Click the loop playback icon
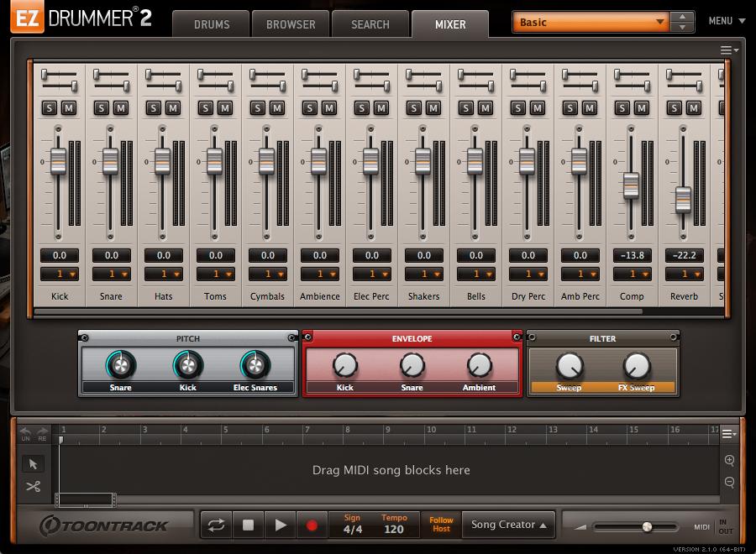This screenshot has width=756, height=554. (216, 525)
